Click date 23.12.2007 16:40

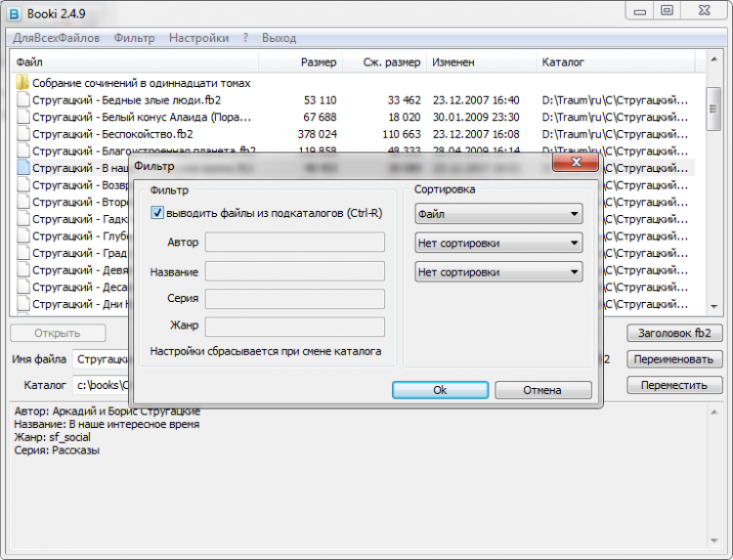[x=476, y=100]
